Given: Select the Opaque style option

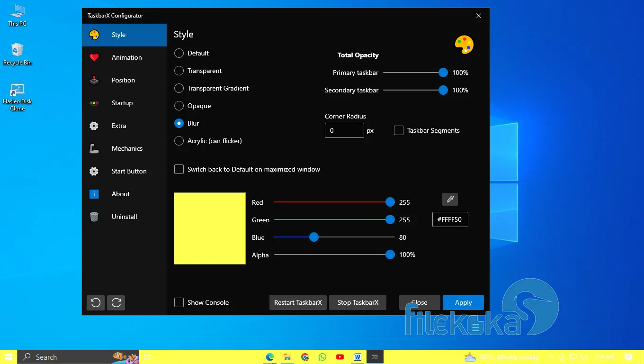Looking at the screenshot, I should click(193, 106).
